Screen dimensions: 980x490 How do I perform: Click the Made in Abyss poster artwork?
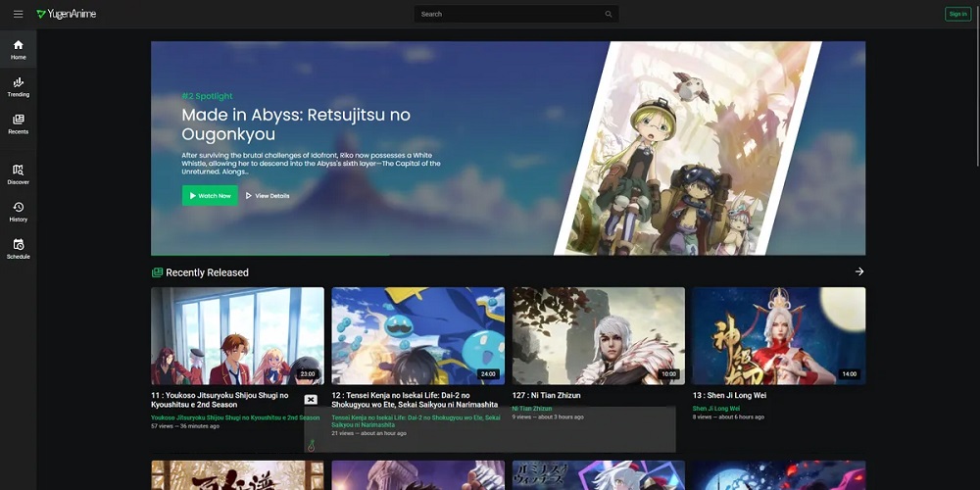coord(688,148)
